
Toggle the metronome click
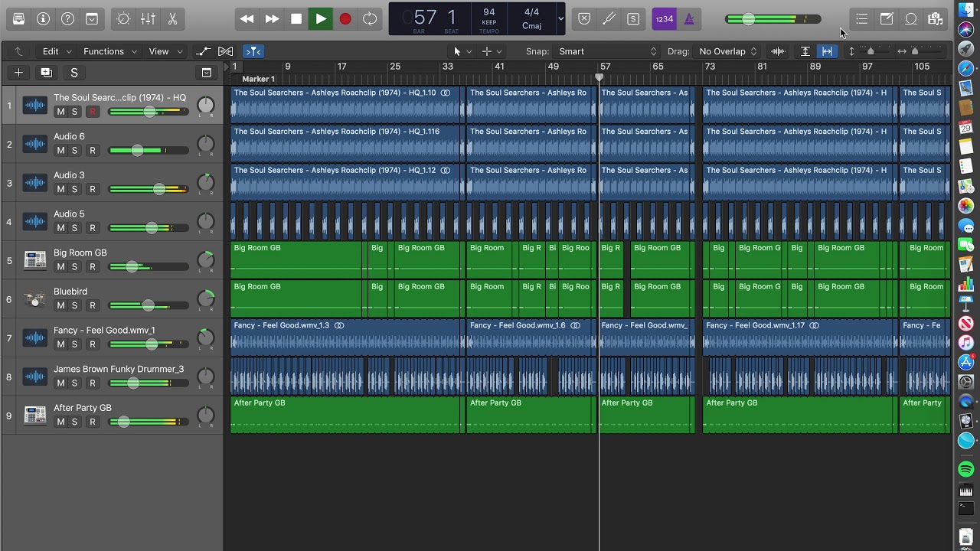tap(689, 19)
